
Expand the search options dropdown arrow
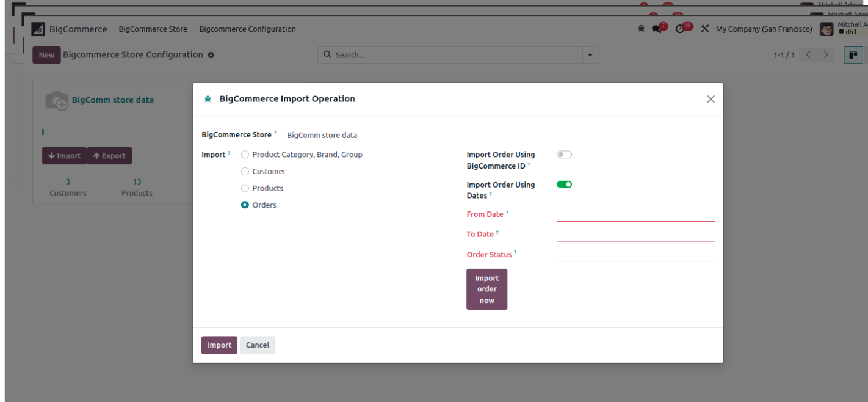590,55
